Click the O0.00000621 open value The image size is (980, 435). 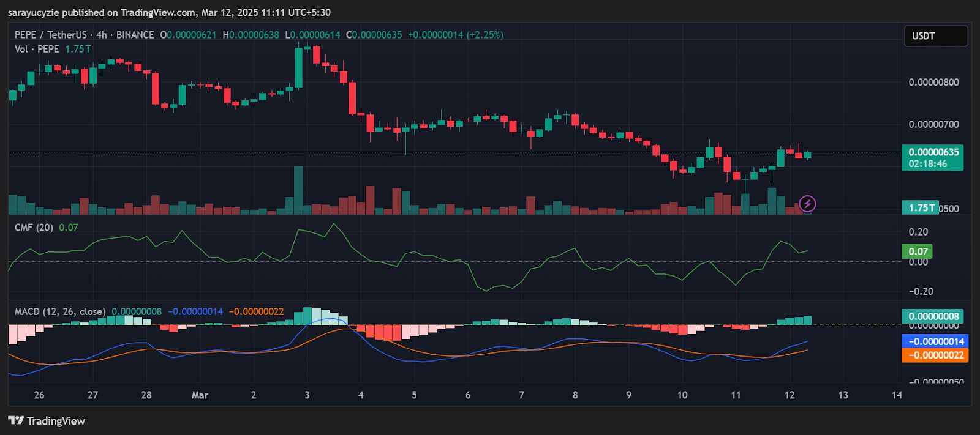pos(188,35)
